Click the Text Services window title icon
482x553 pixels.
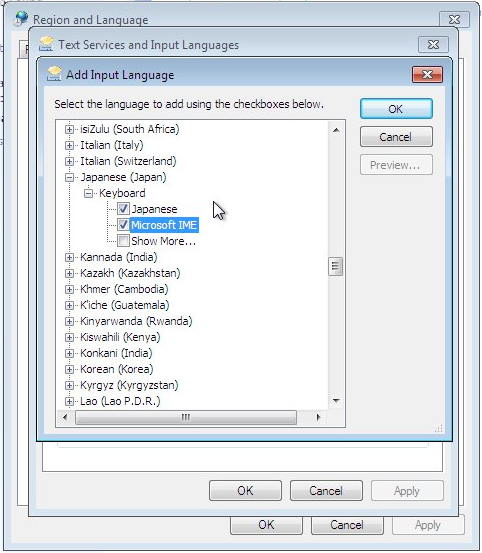point(46,44)
